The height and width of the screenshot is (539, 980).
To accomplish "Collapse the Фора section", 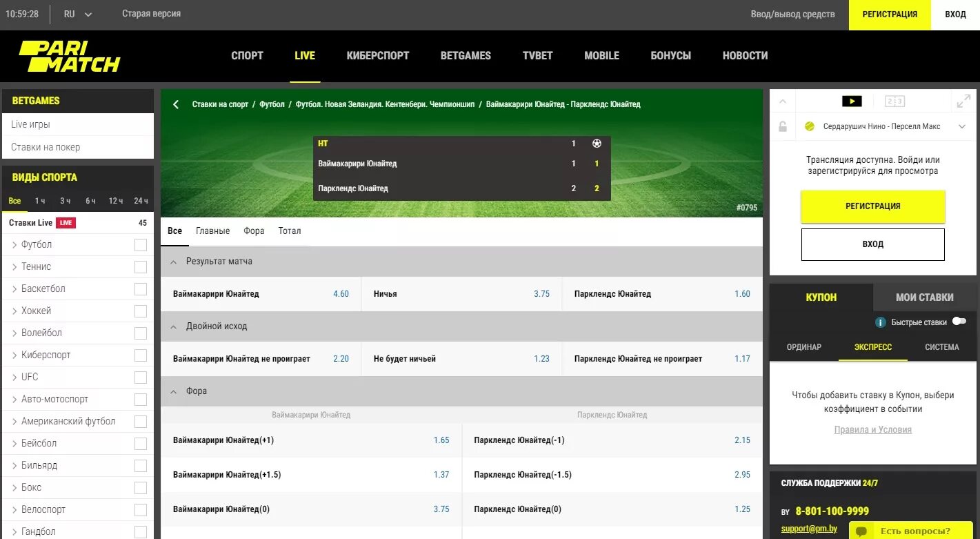I will pyautogui.click(x=173, y=391).
